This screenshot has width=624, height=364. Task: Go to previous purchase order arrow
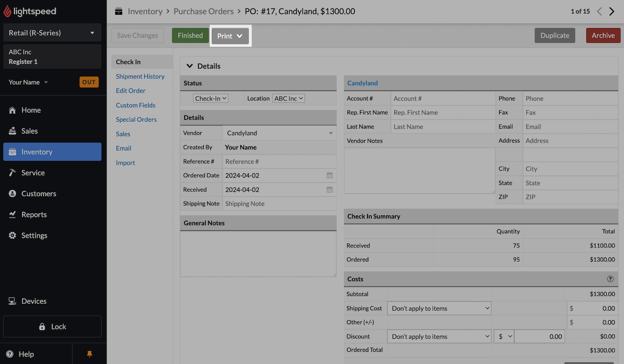(599, 12)
